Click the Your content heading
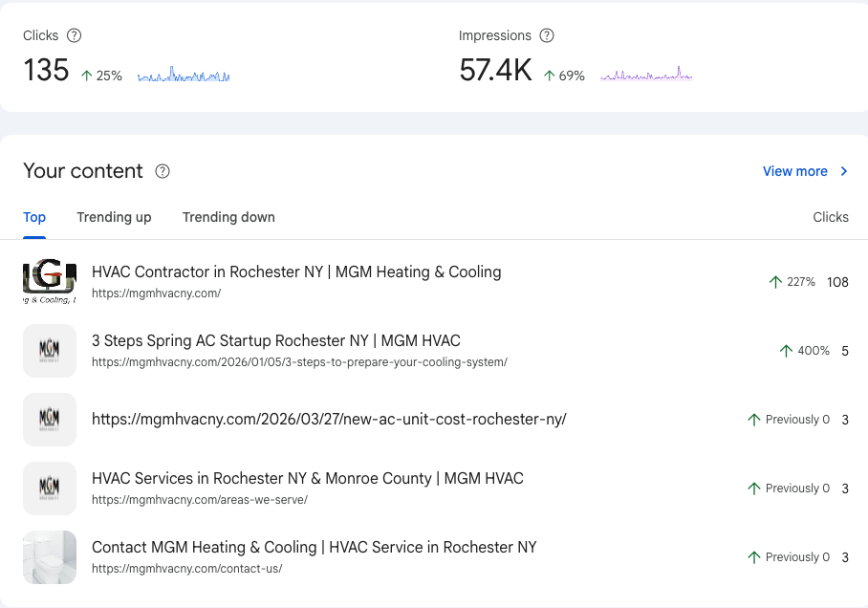 [x=83, y=171]
